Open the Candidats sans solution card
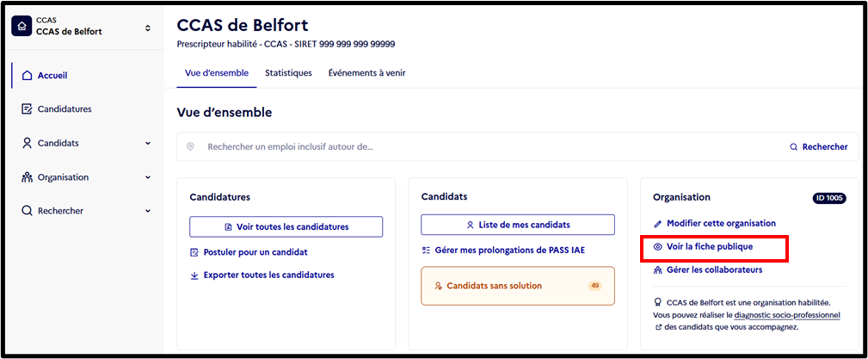Screen dimensions: 868x359 coord(518,286)
